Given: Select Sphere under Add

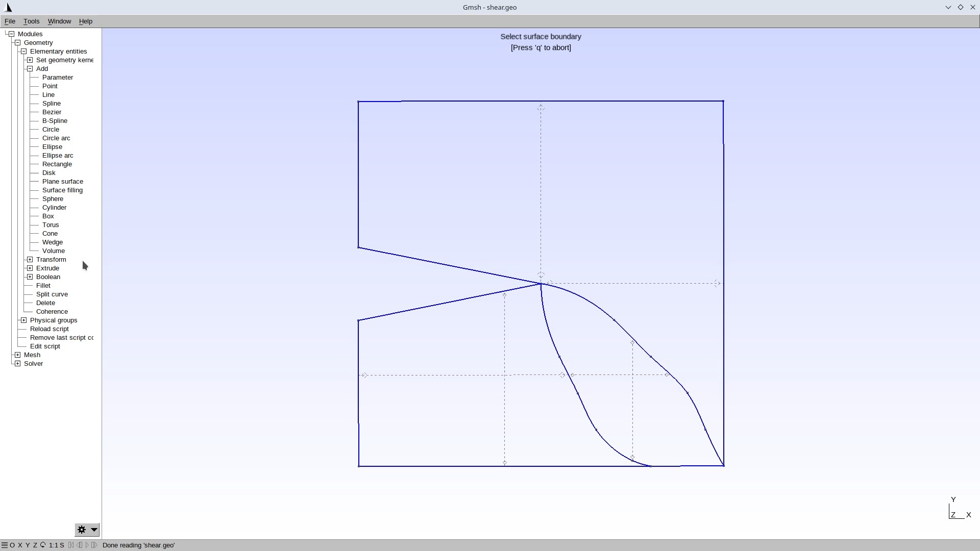Looking at the screenshot, I should point(53,198).
